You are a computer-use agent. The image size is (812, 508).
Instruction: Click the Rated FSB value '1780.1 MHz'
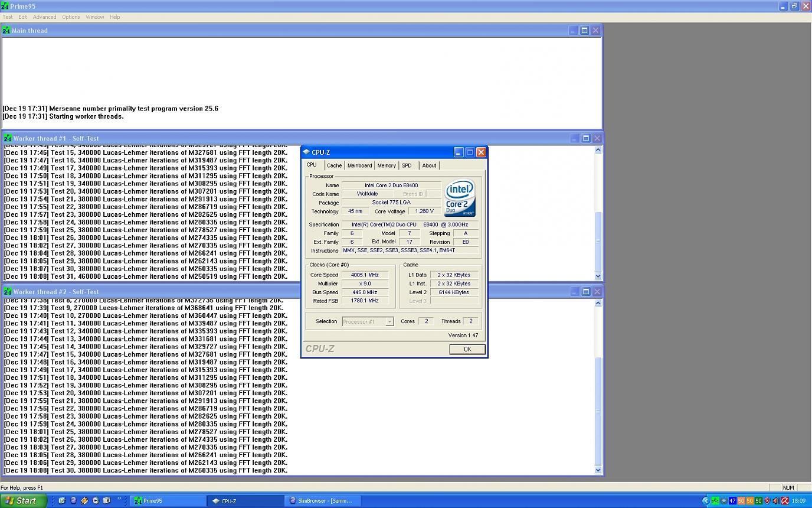(x=365, y=301)
